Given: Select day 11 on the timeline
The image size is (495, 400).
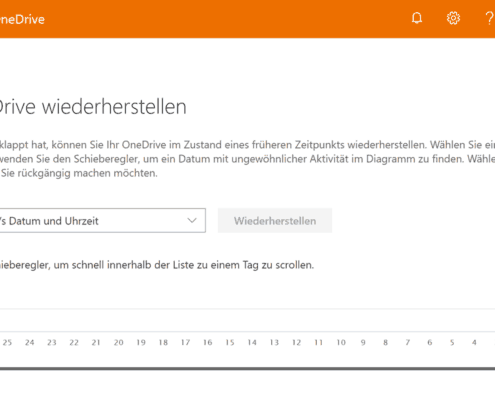Looking at the screenshot, I should point(319,342).
